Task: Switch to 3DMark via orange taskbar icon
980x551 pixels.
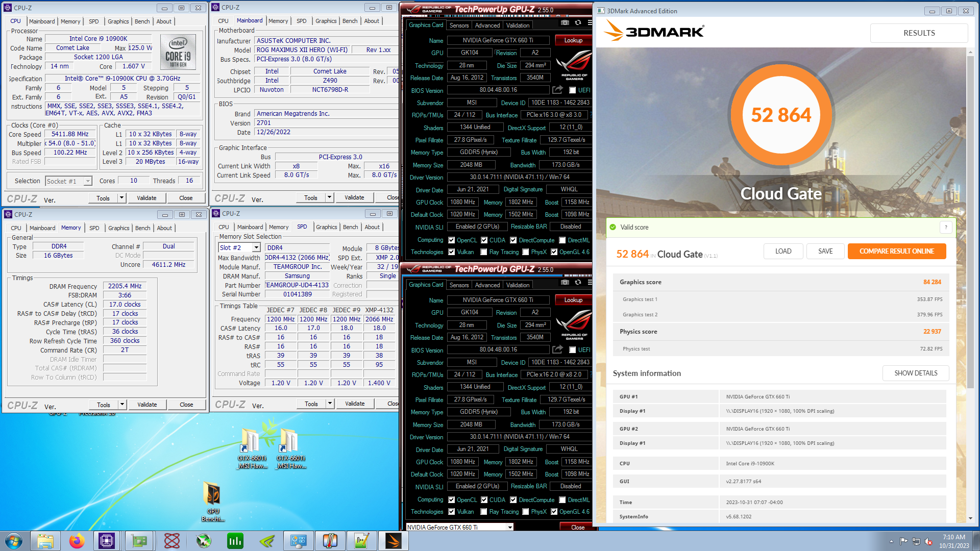Action: pyautogui.click(x=394, y=540)
